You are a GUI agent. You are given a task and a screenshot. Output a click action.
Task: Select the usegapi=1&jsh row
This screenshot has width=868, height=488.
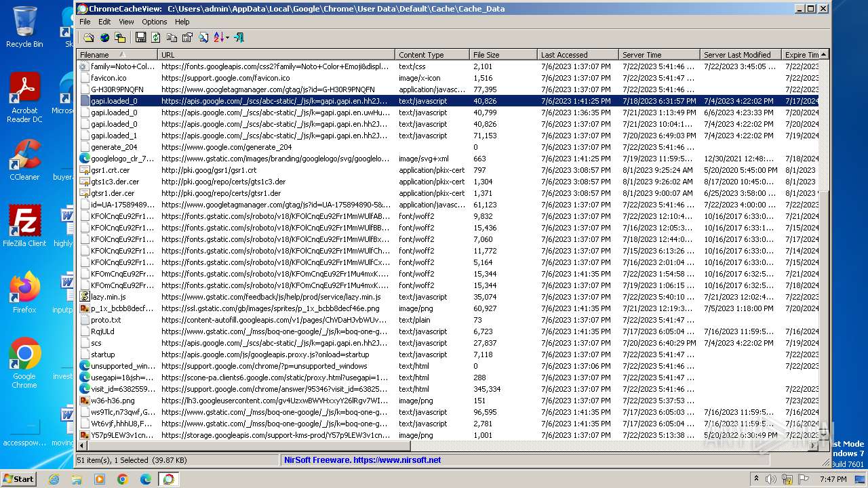[x=448, y=378]
